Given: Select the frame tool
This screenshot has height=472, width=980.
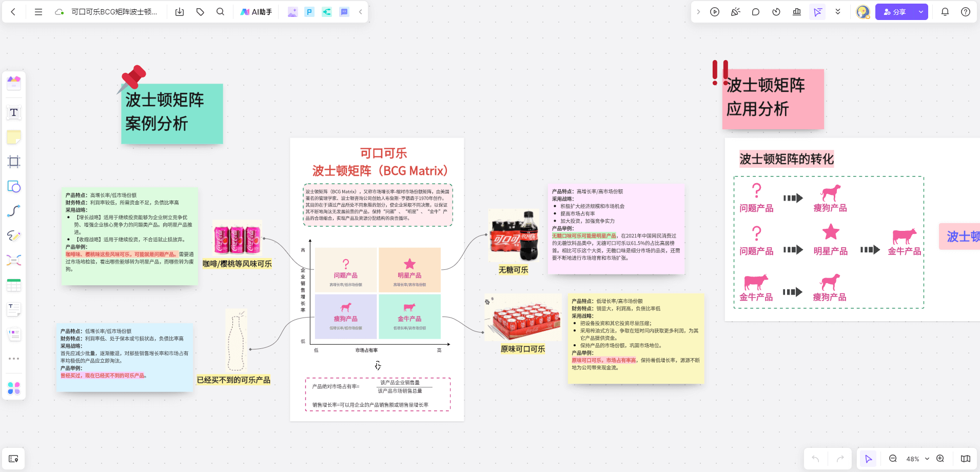Looking at the screenshot, I should click(x=14, y=162).
